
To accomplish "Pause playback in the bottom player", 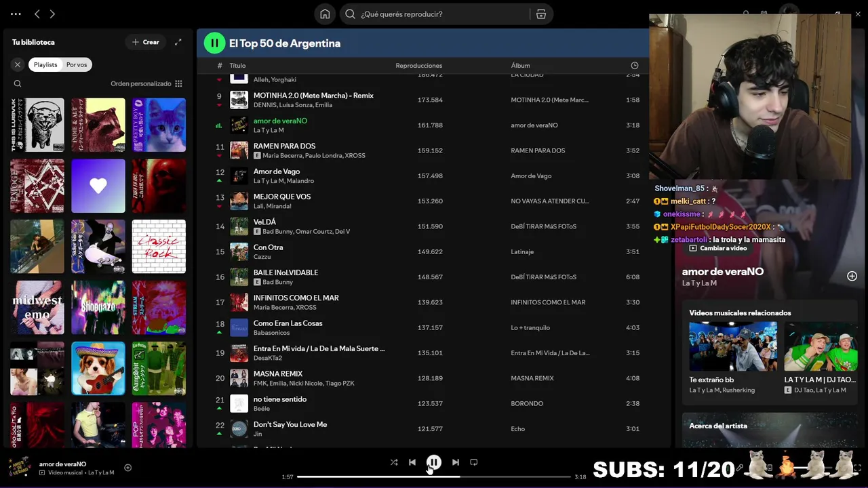I will (434, 462).
